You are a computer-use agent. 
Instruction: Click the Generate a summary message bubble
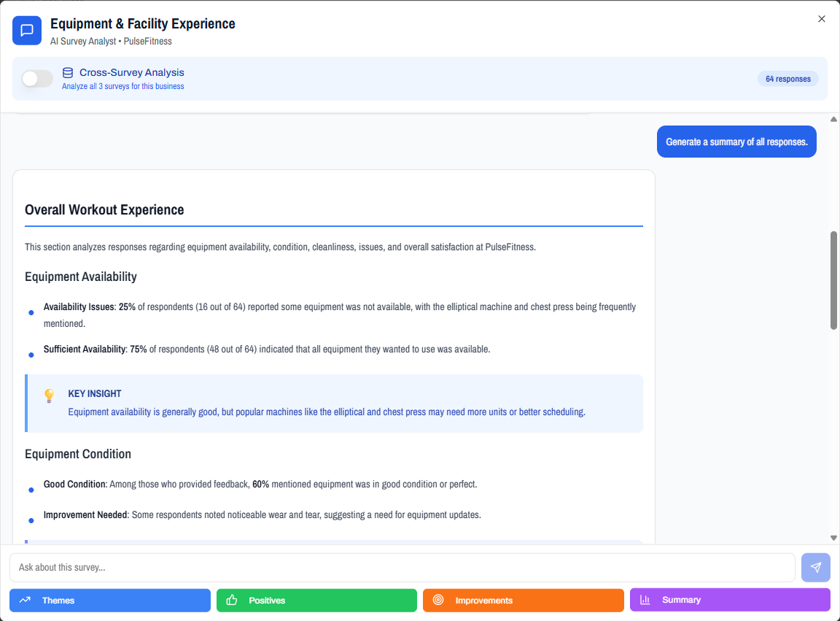(x=736, y=142)
